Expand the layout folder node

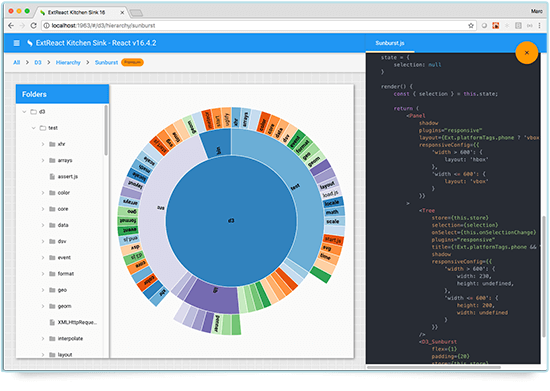click(x=43, y=355)
